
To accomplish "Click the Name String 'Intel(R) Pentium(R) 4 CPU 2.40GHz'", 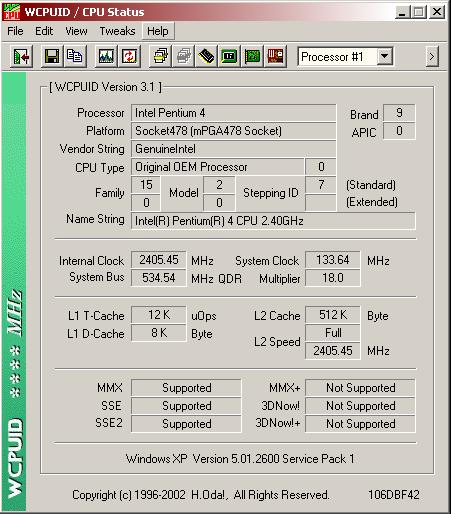I will [x=273, y=221].
